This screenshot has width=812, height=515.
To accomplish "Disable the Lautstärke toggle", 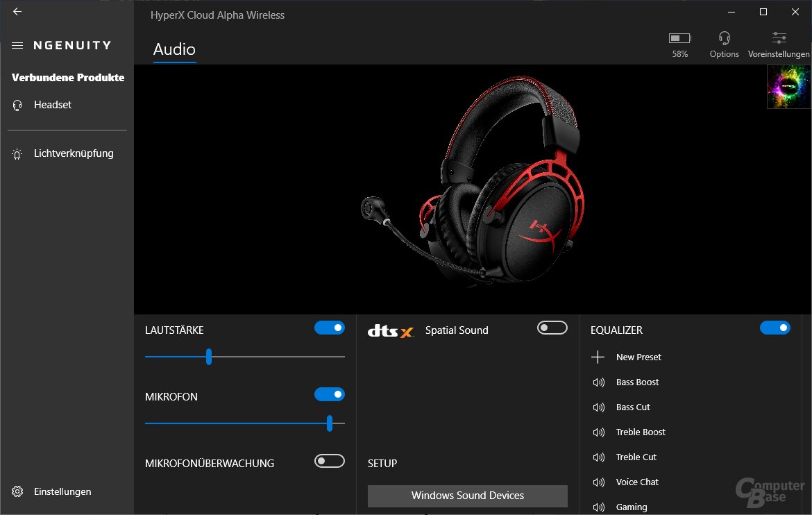I will tap(330, 328).
